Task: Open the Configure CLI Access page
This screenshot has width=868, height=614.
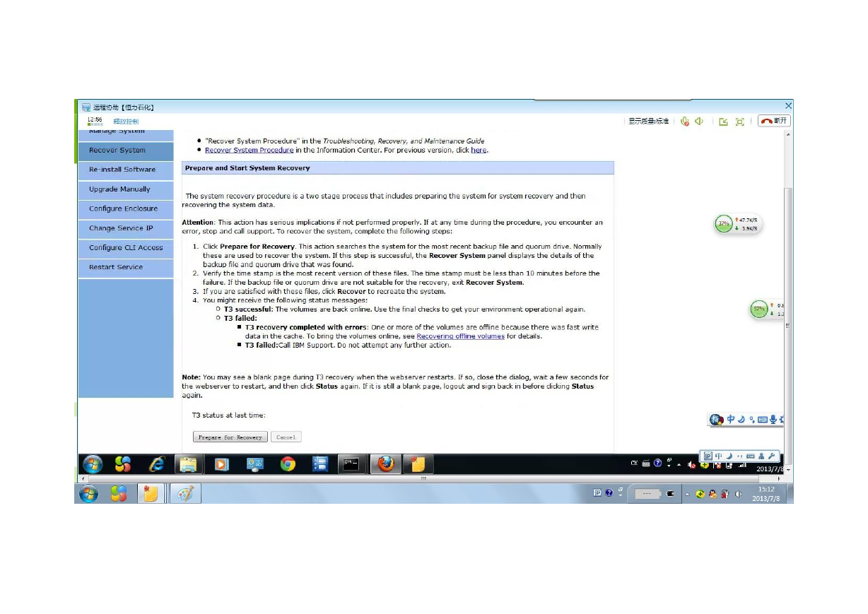Action: click(126, 248)
